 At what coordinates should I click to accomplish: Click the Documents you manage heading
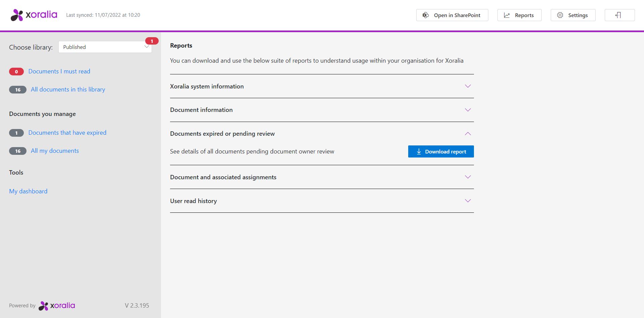[43, 114]
